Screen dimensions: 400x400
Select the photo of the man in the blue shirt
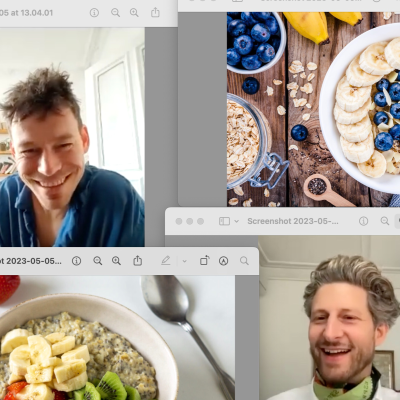(72, 137)
